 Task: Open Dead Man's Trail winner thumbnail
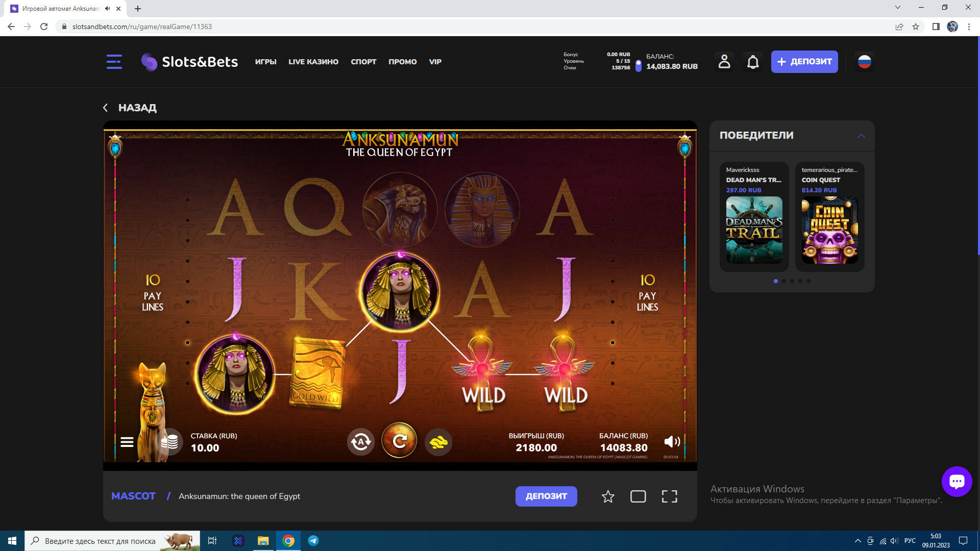pos(754,230)
